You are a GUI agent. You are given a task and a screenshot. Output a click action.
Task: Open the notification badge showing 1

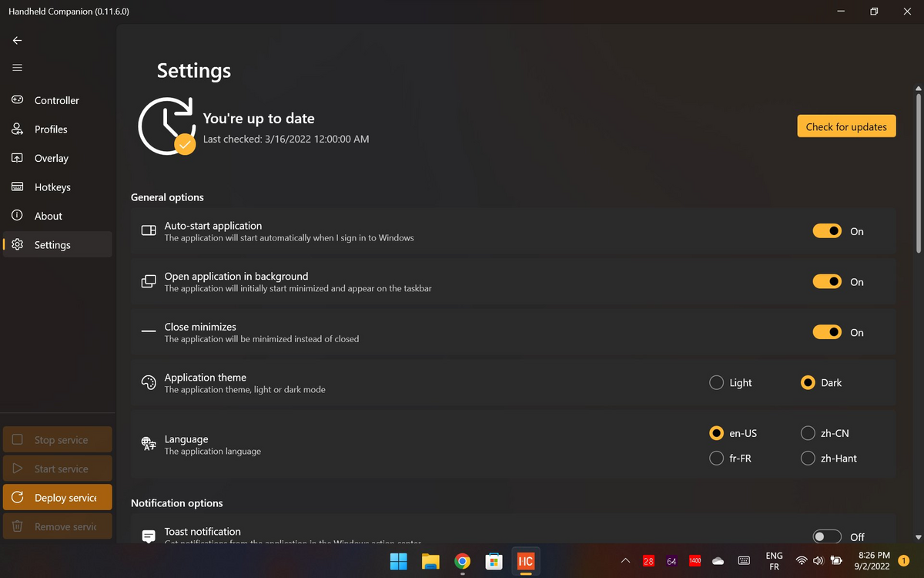point(904,561)
